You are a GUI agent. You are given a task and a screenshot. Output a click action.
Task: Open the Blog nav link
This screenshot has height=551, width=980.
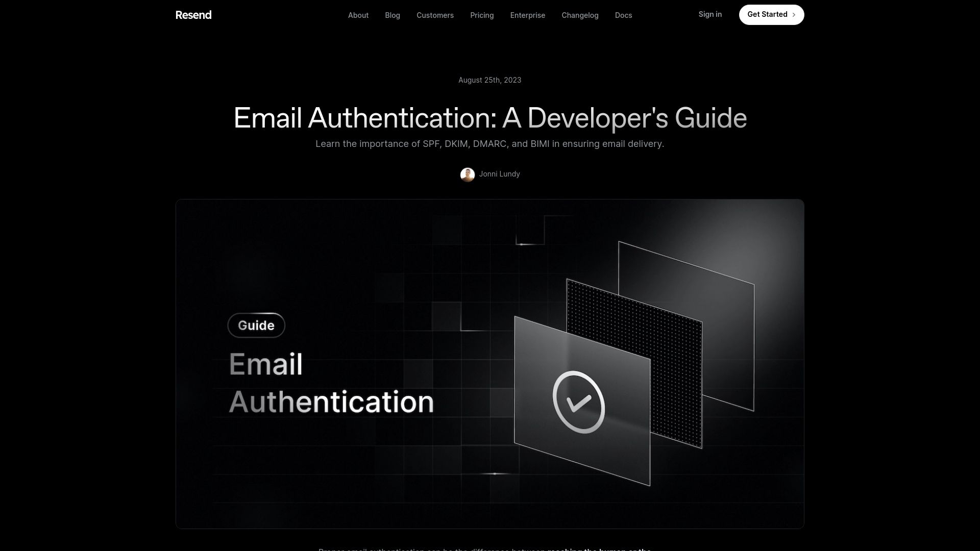393,15
